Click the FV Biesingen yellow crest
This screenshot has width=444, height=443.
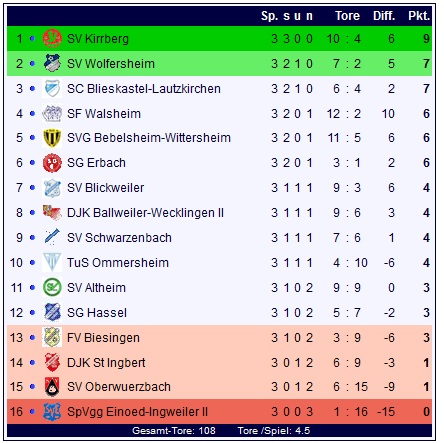52,337
